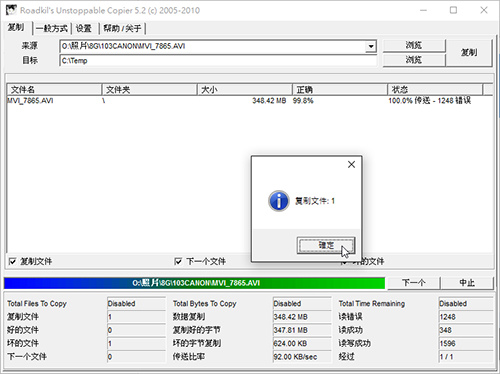The image size is (500, 374).
Task: Click the target field showing C:\Temp
Action: 218,61
